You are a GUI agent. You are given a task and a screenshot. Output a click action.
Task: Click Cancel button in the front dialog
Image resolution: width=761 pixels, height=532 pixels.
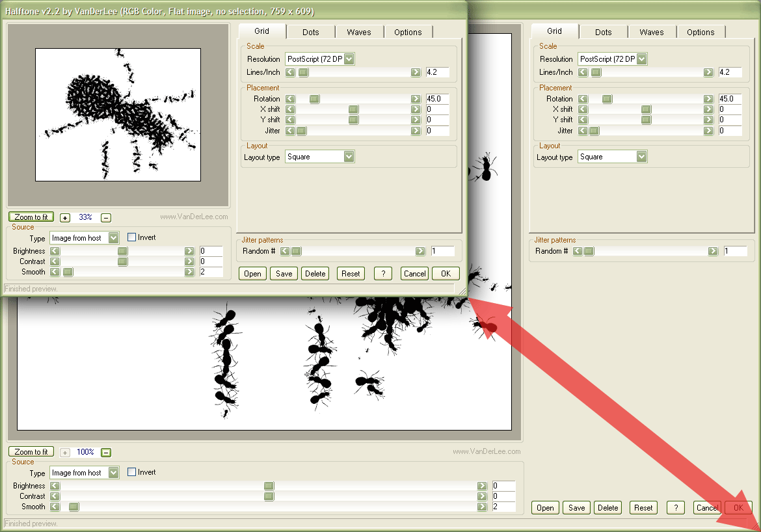click(x=414, y=274)
